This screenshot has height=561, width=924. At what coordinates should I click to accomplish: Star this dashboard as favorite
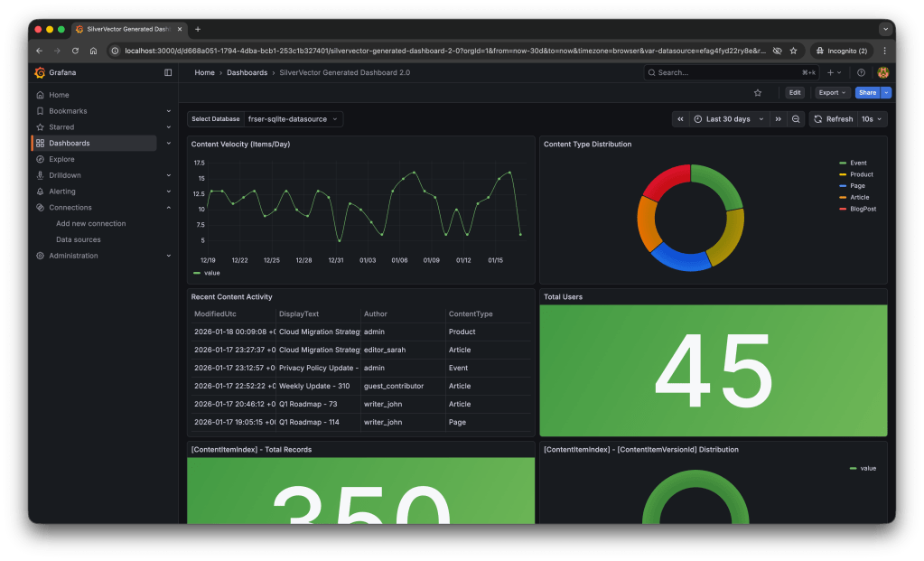coord(758,92)
